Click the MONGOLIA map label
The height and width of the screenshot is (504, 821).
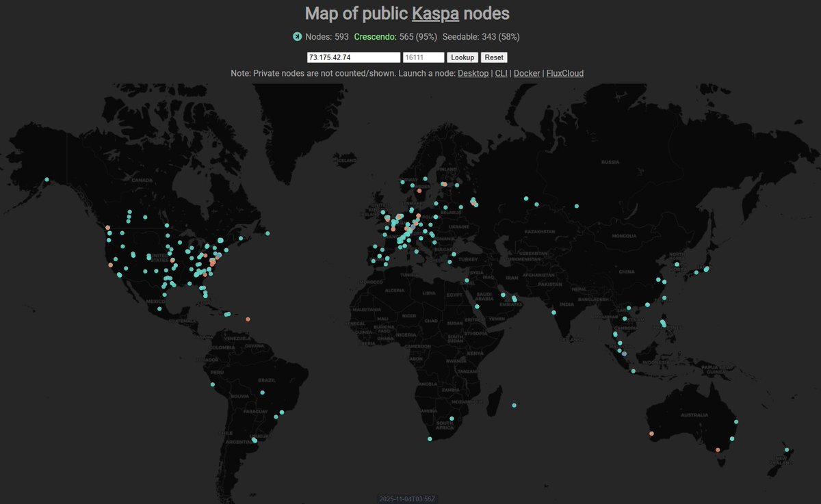coord(624,236)
